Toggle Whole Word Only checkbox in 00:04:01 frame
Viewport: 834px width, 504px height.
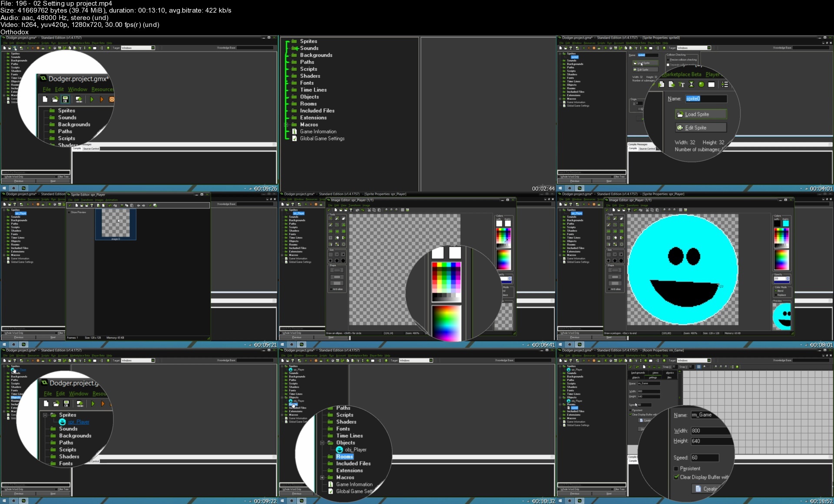tap(559, 177)
